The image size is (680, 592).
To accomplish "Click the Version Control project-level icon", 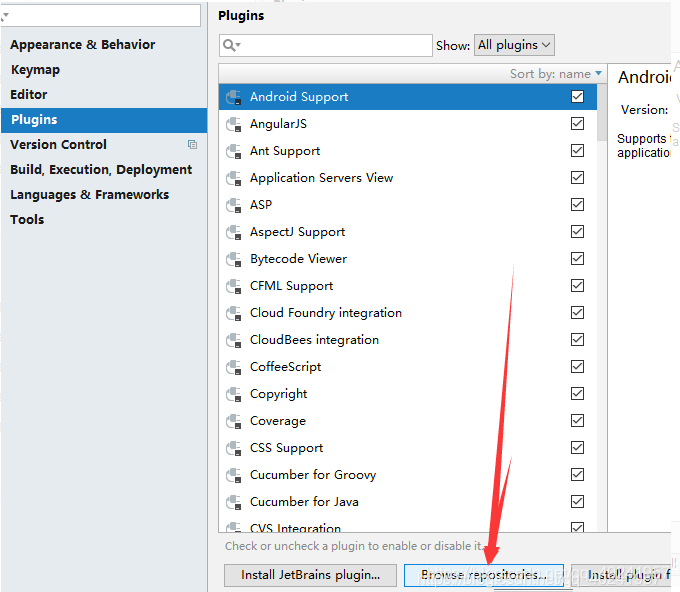I will pos(193,144).
